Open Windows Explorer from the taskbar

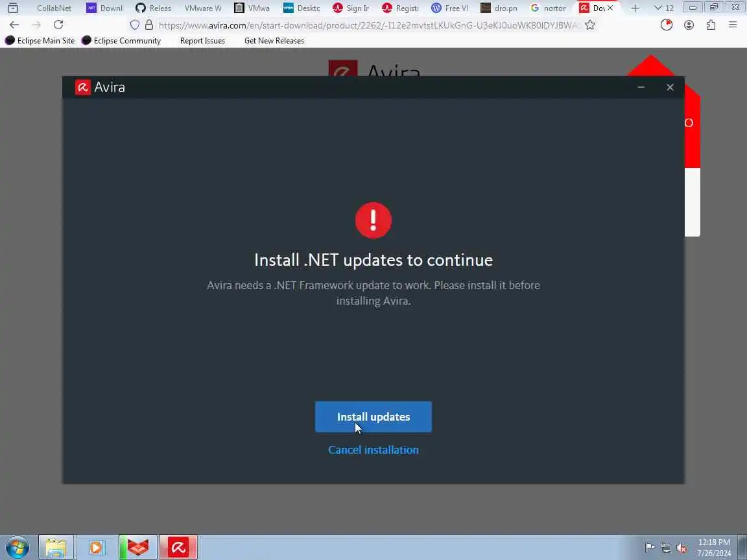point(56,547)
